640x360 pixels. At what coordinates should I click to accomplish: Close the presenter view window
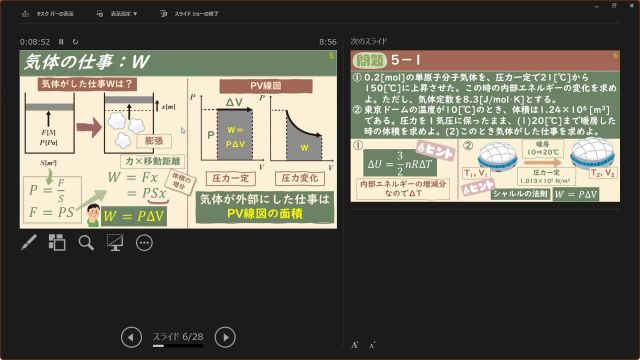tap(631, 5)
